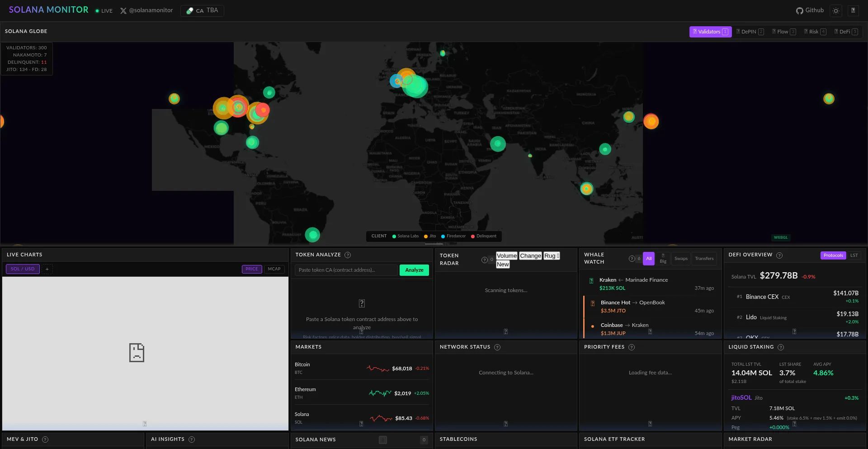Image resolution: width=868 pixels, height=449 pixels.
Task: Select the Big filter in Whale Watch
Action: (x=663, y=259)
